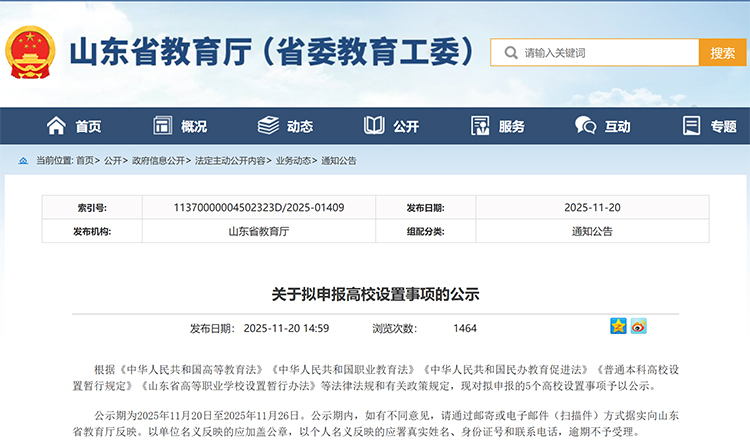Open the 首页 navigation menu item

88,127
